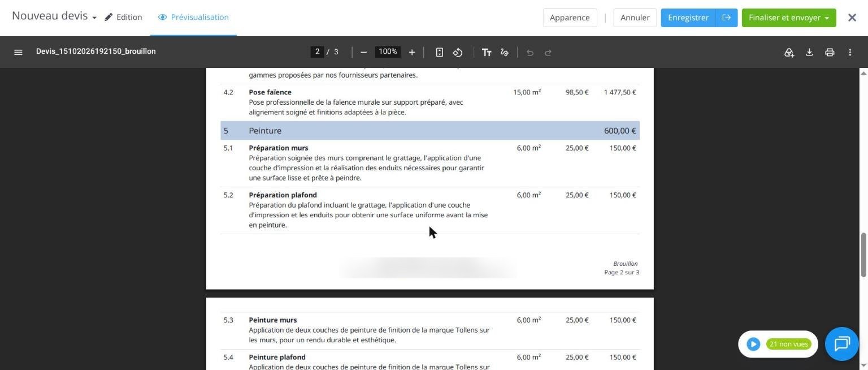Switch to the Edition tab
The image size is (868, 370).
(123, 17)
